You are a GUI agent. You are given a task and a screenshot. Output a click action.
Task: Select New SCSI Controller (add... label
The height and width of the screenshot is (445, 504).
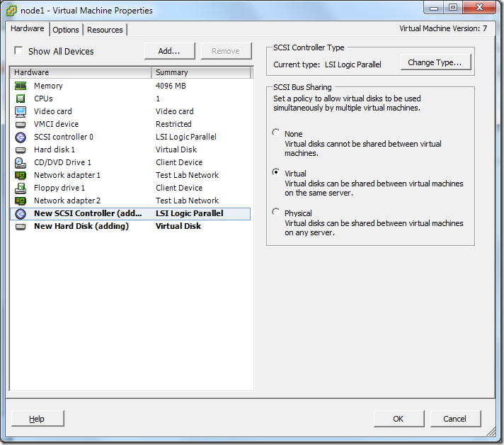(x=88, y=213)
